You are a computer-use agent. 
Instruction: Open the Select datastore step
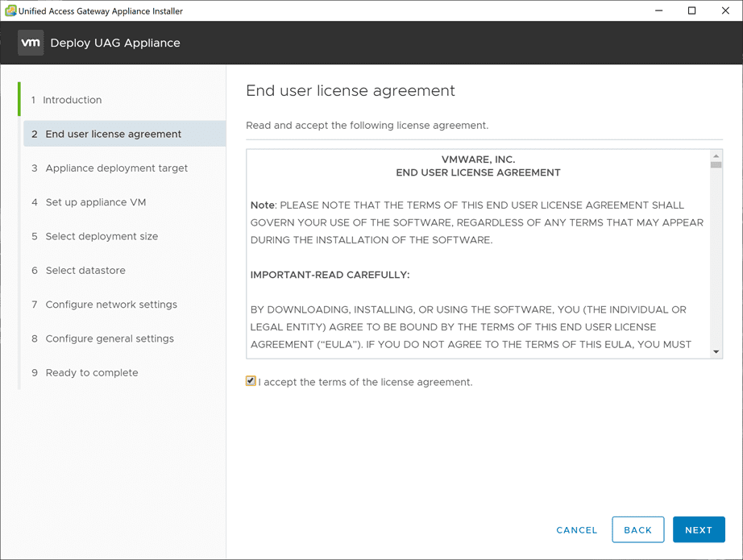click(85, 271)
